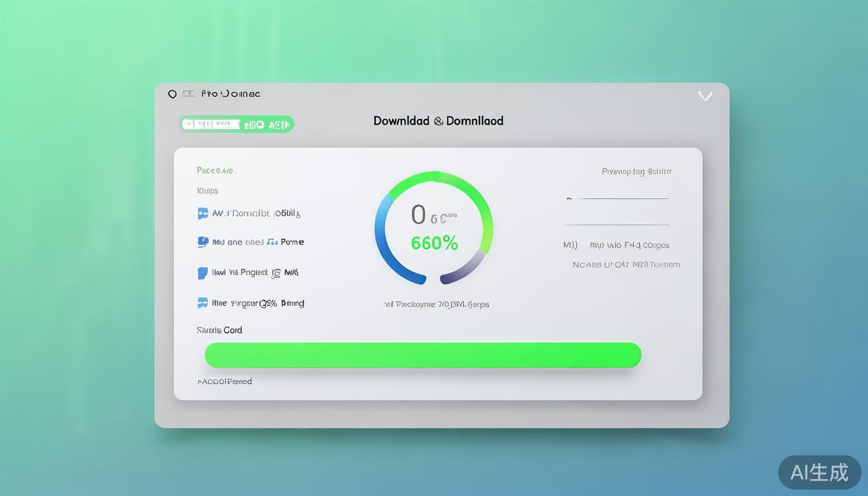Image resolution: width=868 pixels, height=496 pixels.
Task: Expand the chevron at the window's top right
Action: pyautogui.click(x=705, y=96)
